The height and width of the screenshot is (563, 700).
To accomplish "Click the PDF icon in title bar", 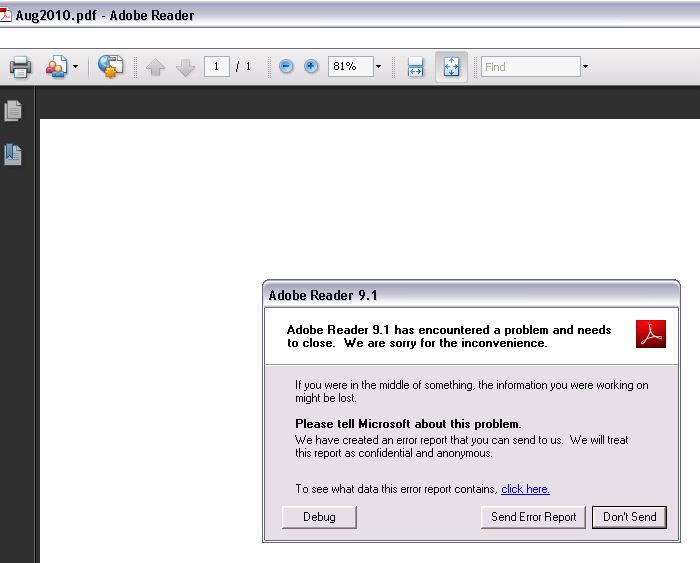I will [5, 14].
